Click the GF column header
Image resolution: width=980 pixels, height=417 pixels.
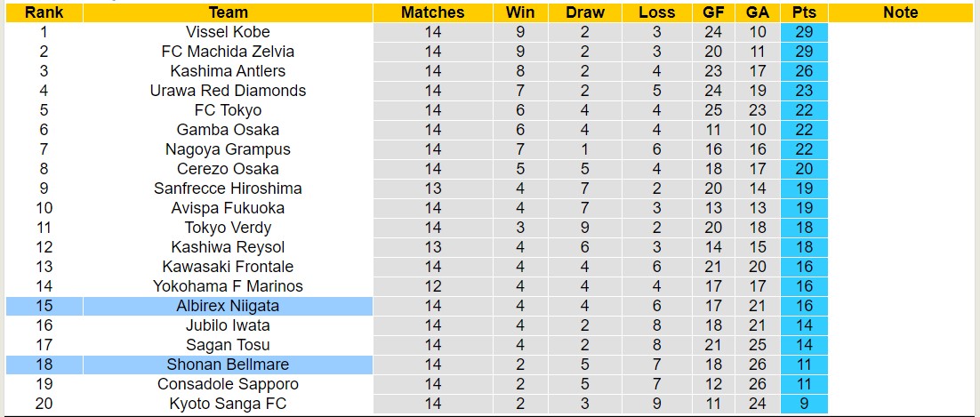point(712,12)
